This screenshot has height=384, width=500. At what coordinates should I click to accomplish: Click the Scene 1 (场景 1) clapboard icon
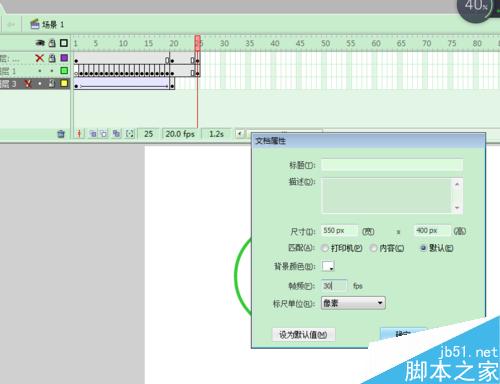[35, 24]
